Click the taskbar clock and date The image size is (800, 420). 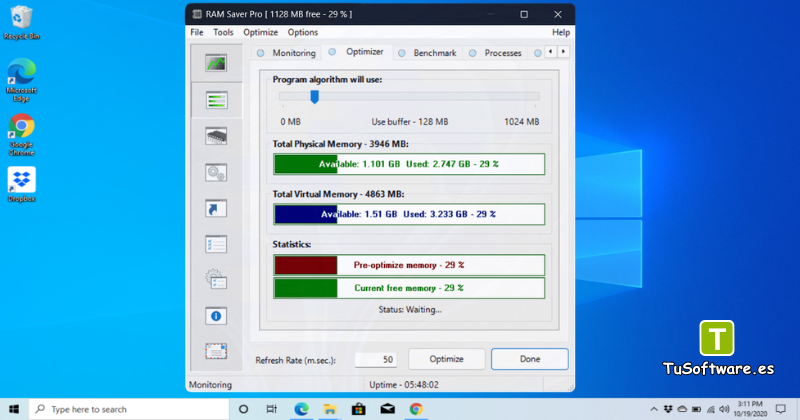click(750, 409)
